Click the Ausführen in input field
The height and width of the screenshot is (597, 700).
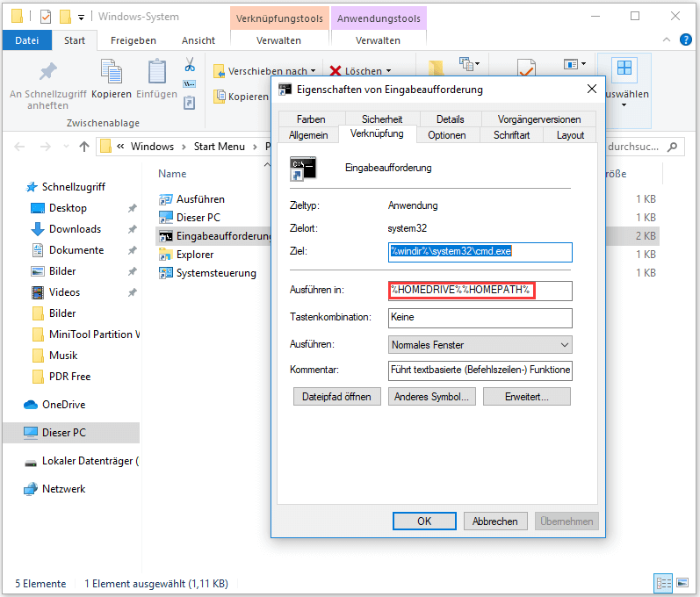point(480,291)
